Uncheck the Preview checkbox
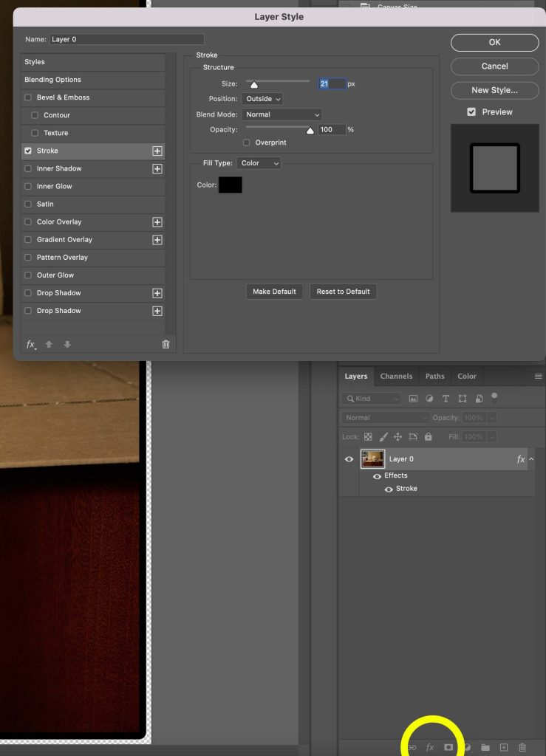 (x=471, y=112)
